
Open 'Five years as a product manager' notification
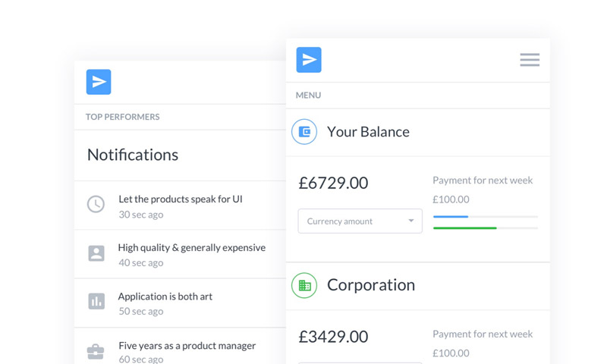[187, 346]
